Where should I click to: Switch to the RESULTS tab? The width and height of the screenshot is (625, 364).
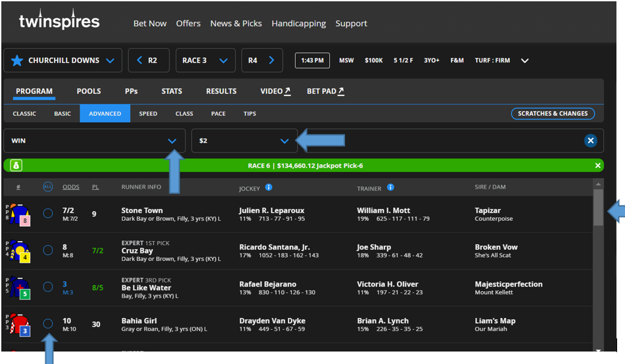tap(221, 91)
